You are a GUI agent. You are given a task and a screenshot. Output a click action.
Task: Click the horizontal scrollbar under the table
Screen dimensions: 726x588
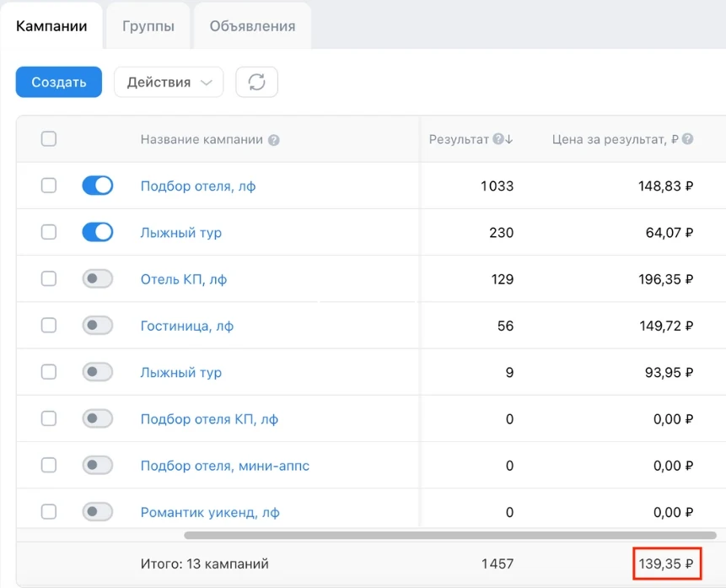(x=450, y=535)
